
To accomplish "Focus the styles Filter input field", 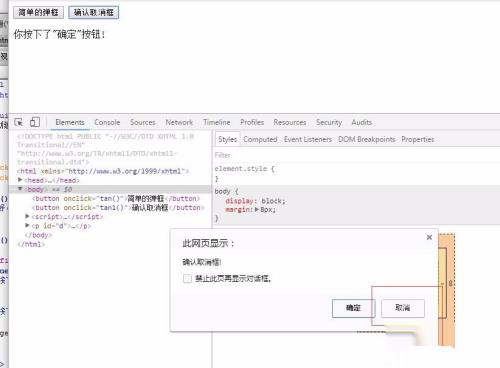I will (356, 155).
